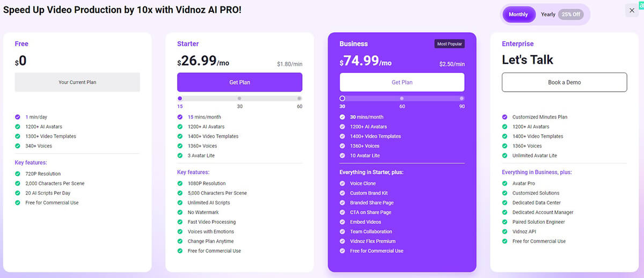Set Starter slider to 60 minutes
The image size is (644, 278).
[x=299, y=99]
